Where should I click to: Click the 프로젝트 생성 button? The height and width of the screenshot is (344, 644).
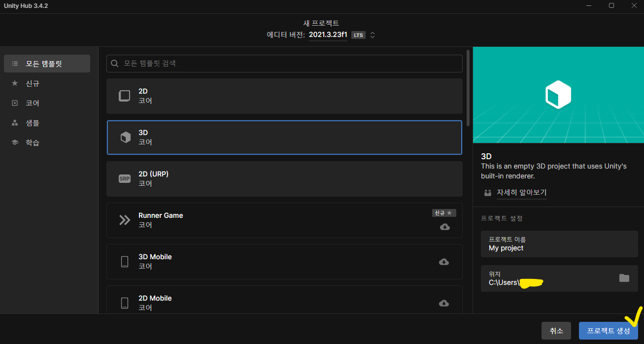(x=608, y=331)
